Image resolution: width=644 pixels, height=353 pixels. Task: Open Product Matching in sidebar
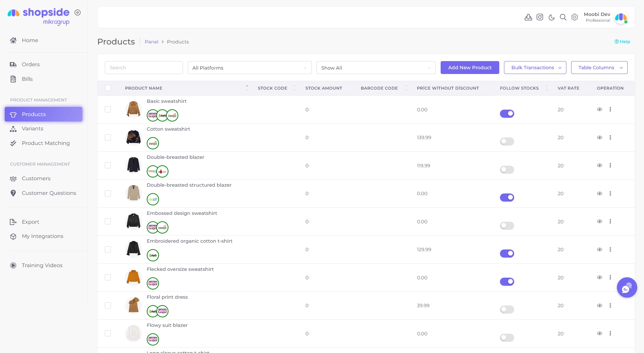click(x=45, y=143)
